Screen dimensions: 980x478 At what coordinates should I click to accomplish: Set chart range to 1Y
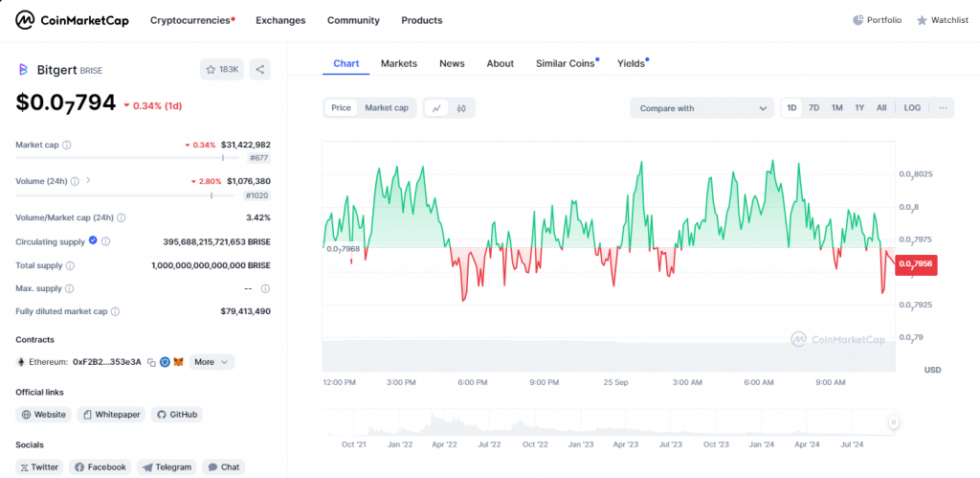pos(859,107)
